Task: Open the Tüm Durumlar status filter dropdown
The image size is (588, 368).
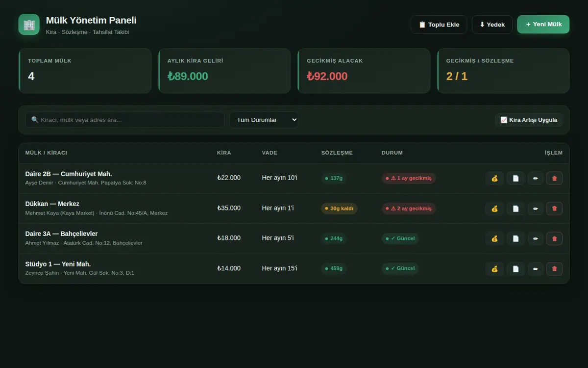Action: pyautogui.click(x=264, y=120)
